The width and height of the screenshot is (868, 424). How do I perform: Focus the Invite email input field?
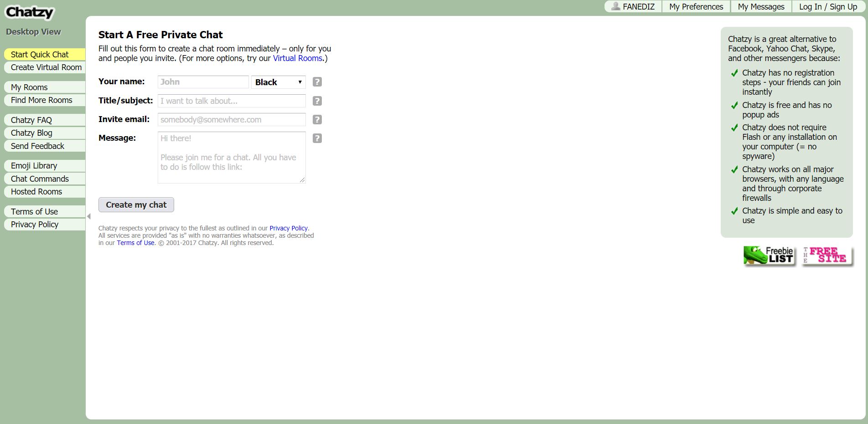tap(232, 120)
